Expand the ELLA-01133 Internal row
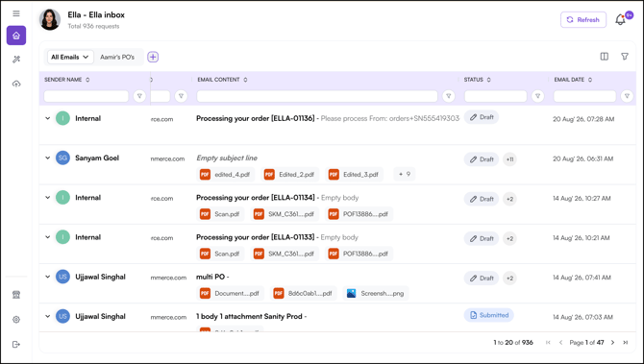644x364 pixels. pos(48,237)
